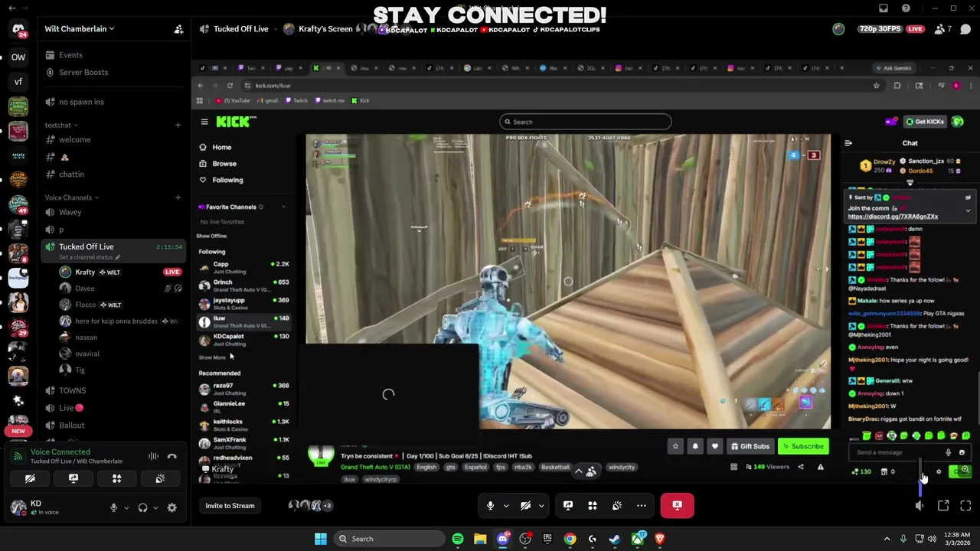980x551 pixels.
Task: Deafen with headphones icon in user panel
Action: click(142, 507)
